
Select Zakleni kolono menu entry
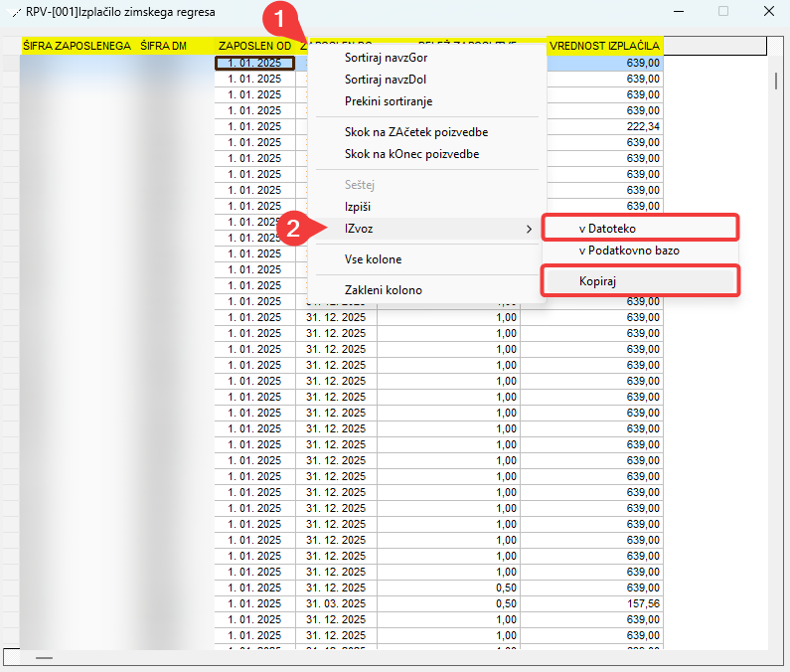click(x=384, y=290)
